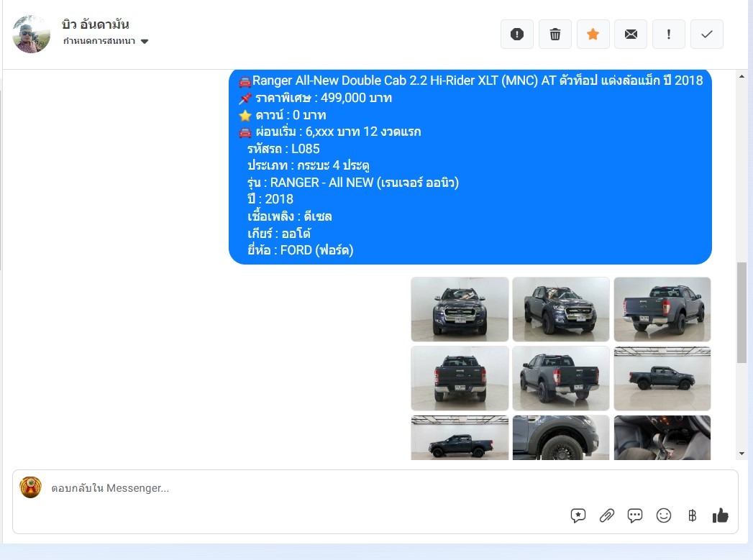Click the chat scrollbar thumb
Image resolution: width=753 pixels, height=560 pixels.
coord(742,313)
